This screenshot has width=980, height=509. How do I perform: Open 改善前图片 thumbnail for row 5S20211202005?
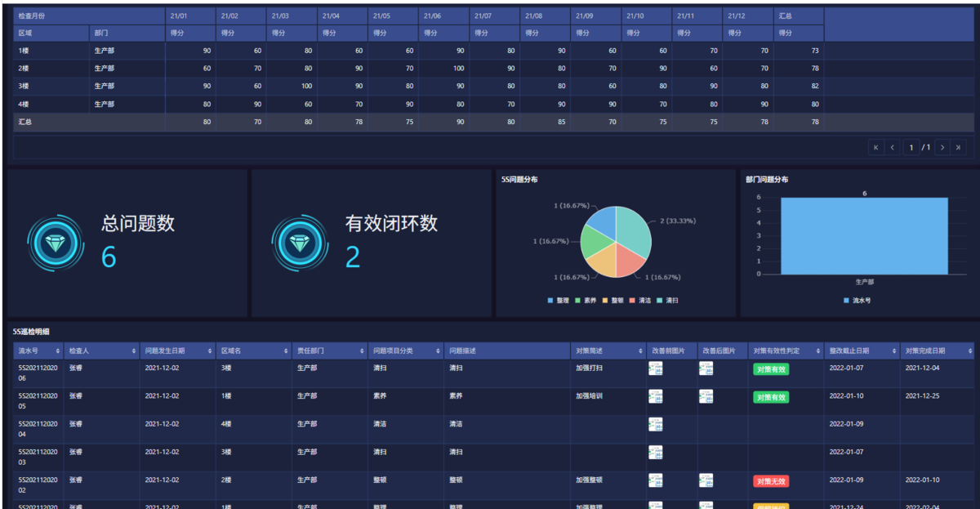coord(656,396)
